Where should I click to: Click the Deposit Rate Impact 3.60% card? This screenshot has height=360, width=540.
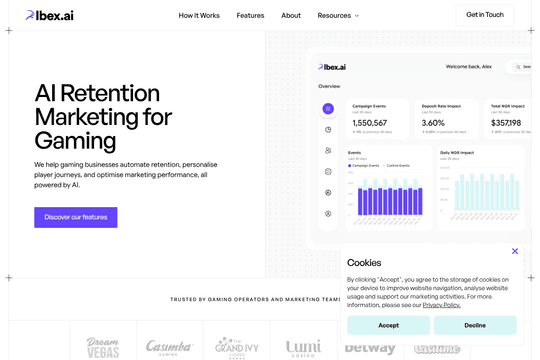point(447,119)
